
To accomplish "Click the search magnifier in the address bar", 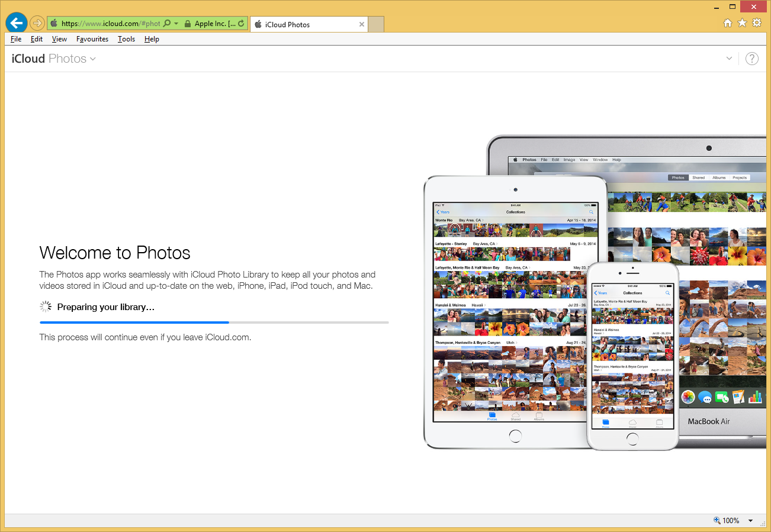I will 166,24.
